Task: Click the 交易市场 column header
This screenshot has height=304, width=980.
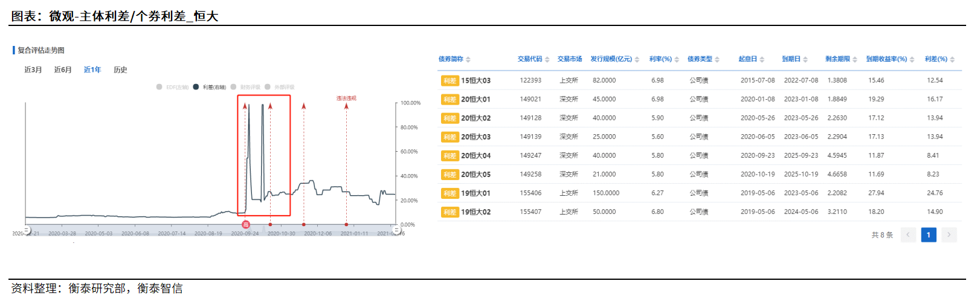Action: (570, 59)
